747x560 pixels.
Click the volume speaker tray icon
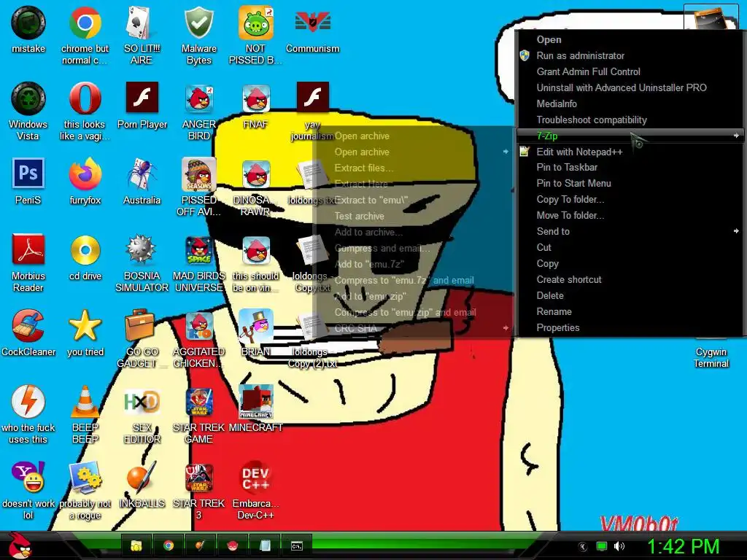[619, 546]
